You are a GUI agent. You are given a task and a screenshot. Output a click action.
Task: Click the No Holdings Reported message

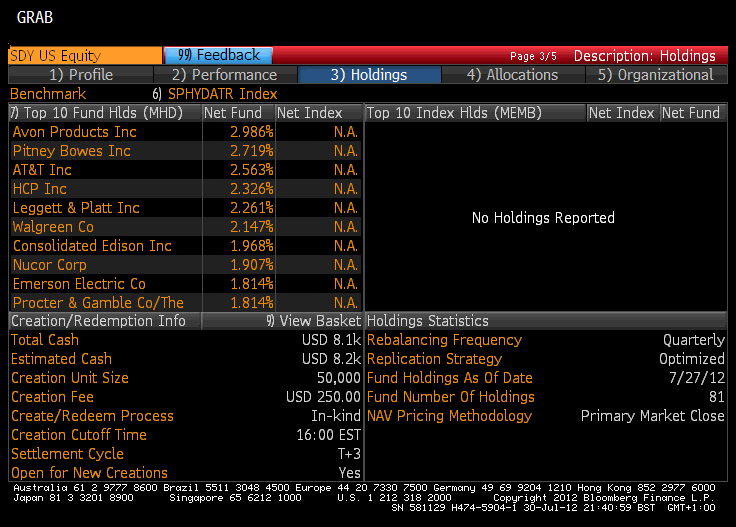[x=543, y=218]
